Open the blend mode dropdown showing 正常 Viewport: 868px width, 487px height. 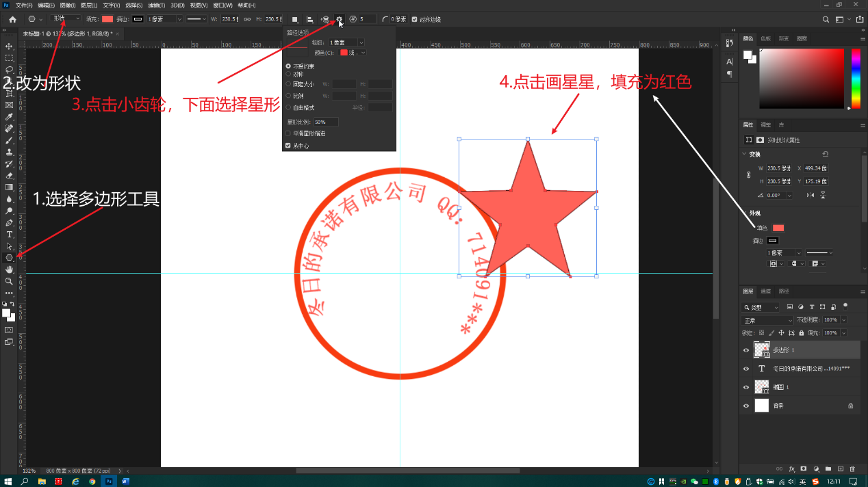(765, 319)
